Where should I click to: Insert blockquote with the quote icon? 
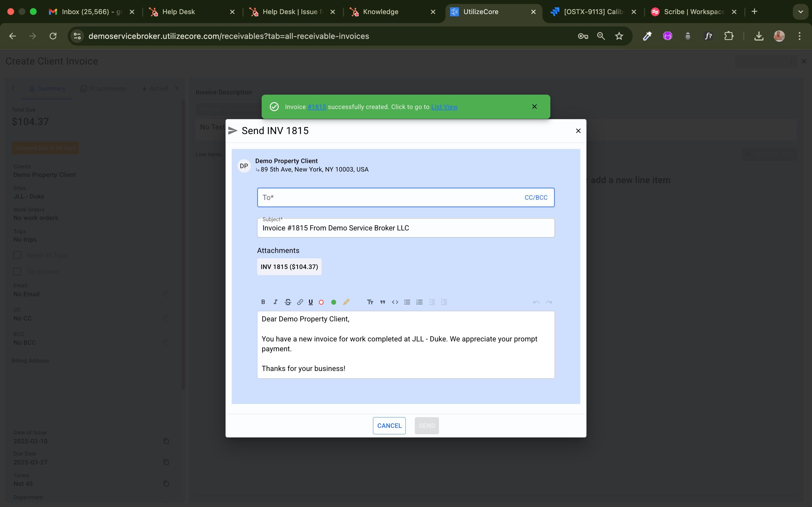383,302
